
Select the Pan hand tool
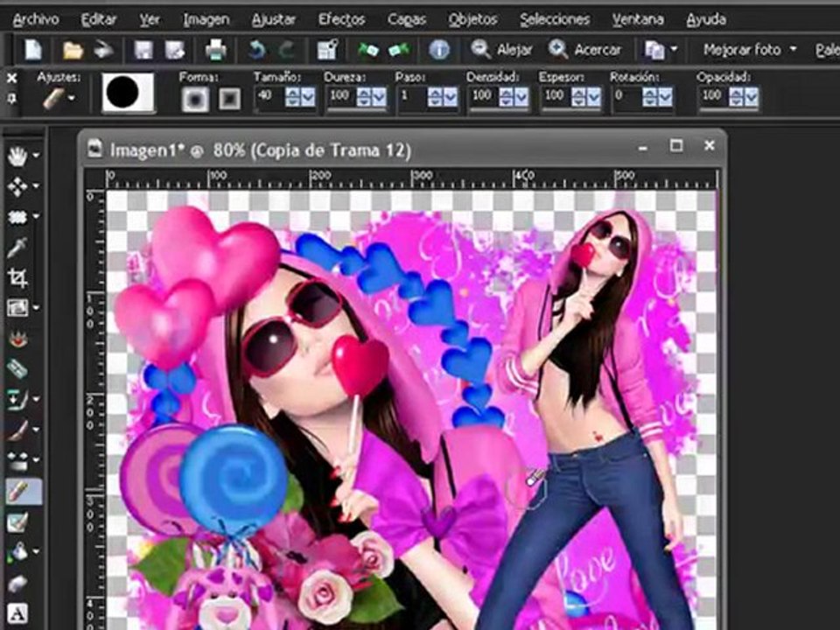[x=17, y=156]
